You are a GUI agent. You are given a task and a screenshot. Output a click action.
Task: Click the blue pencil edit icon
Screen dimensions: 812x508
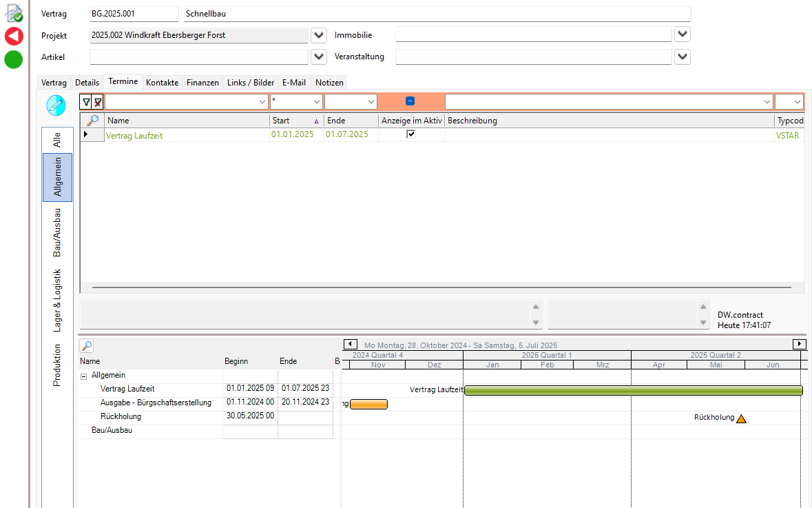click(56, 105)
